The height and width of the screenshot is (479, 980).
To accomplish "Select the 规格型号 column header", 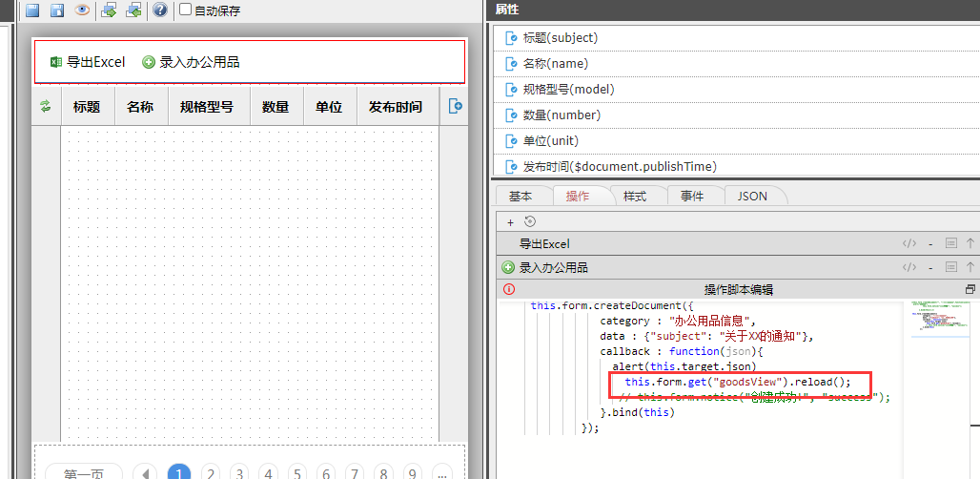I will [x=207, y=107].
